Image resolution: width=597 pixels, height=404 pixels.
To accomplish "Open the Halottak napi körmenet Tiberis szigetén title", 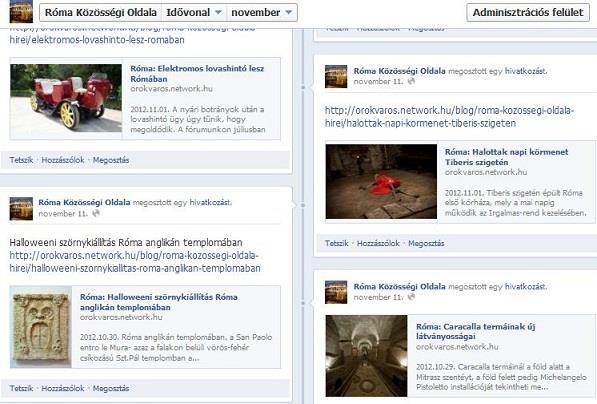I will (506, 157).
